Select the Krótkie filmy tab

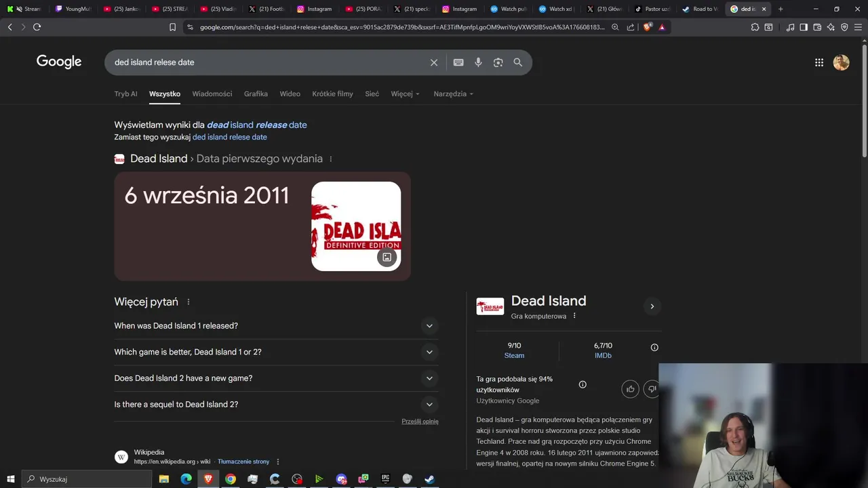click(332, 94)
